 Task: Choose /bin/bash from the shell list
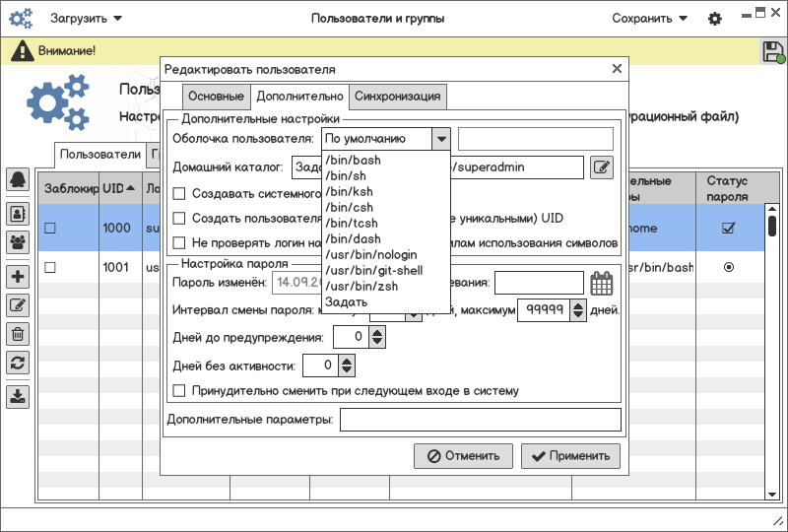click(353, 160)
